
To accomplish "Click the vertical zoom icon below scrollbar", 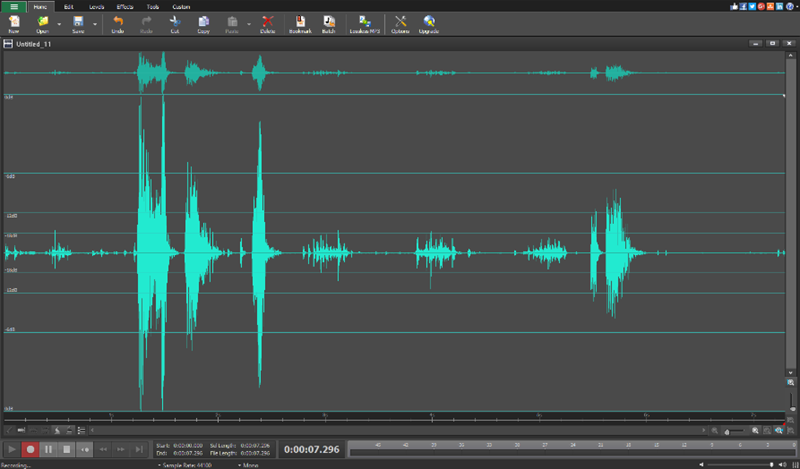I will [791, 382].
